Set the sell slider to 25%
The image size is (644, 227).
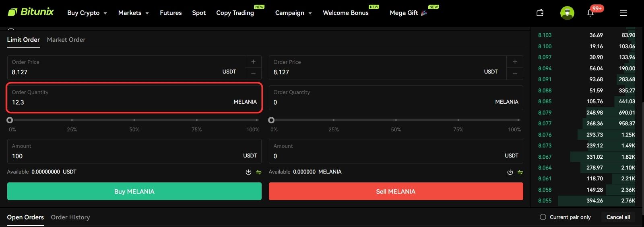click(334, 120)
